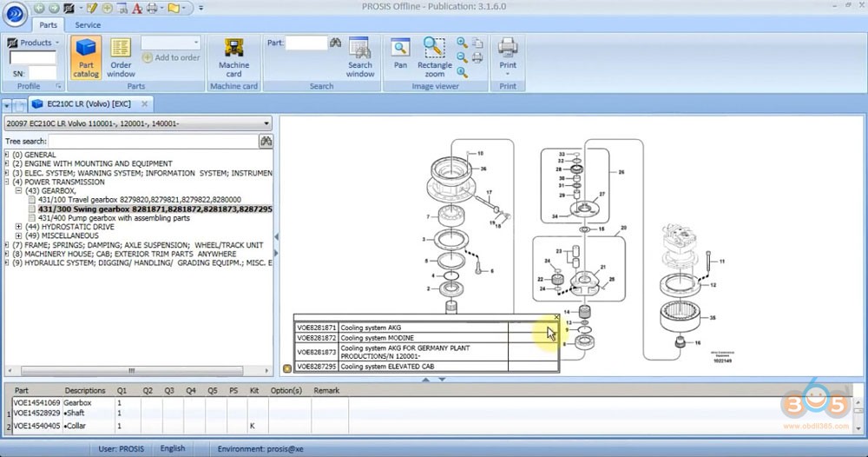Collapse the (43) GEARBOX tree node
This screenshot has width=868, height=457.
coord(19,190)
